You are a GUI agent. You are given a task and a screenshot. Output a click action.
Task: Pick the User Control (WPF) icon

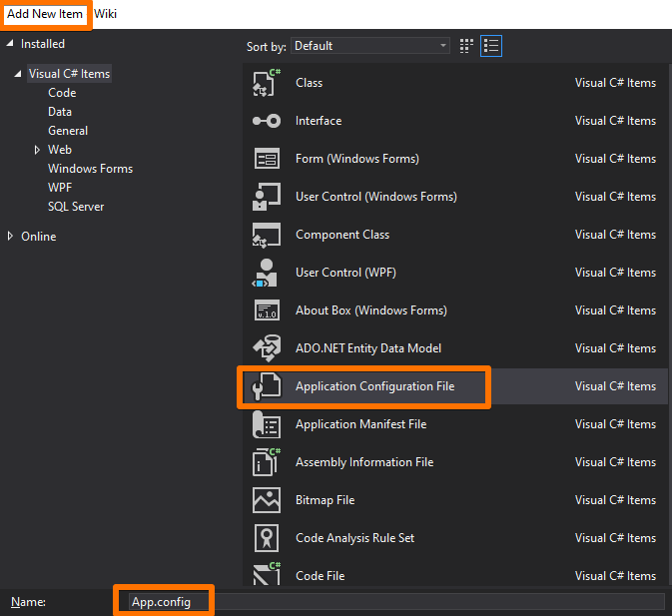point(266,273)
